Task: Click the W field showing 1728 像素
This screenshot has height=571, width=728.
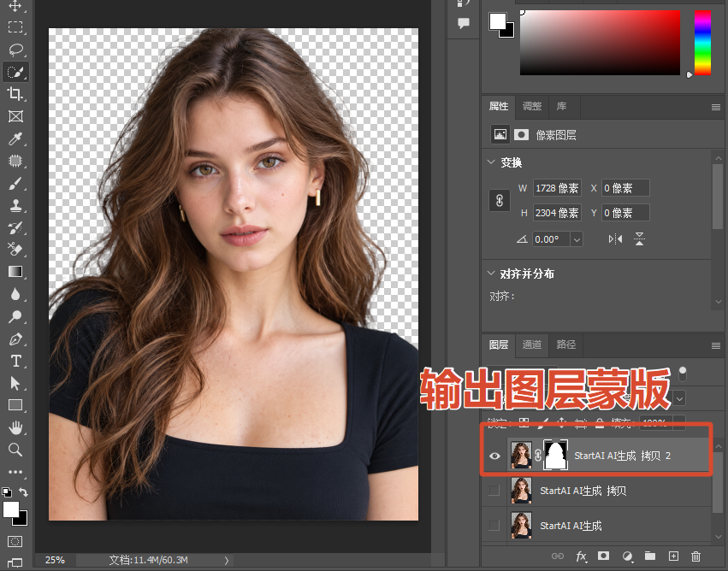Action: (557, 188)
